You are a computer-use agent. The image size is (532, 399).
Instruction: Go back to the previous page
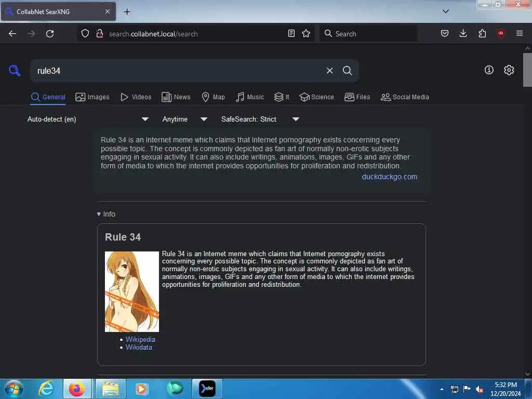(x=12, y=34)
